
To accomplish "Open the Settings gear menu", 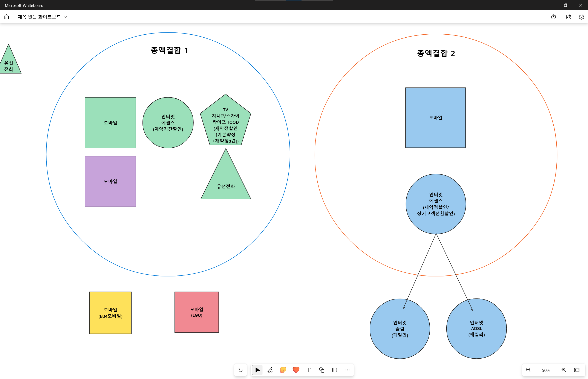I will (x=581, y=17).
